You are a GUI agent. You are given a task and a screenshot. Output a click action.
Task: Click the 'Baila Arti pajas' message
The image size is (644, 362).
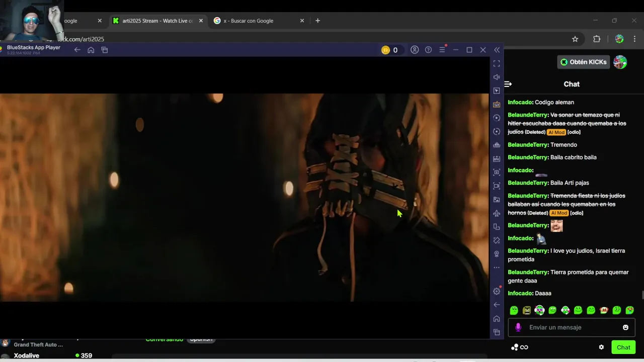pyautogui.click(x=570, y=183)
